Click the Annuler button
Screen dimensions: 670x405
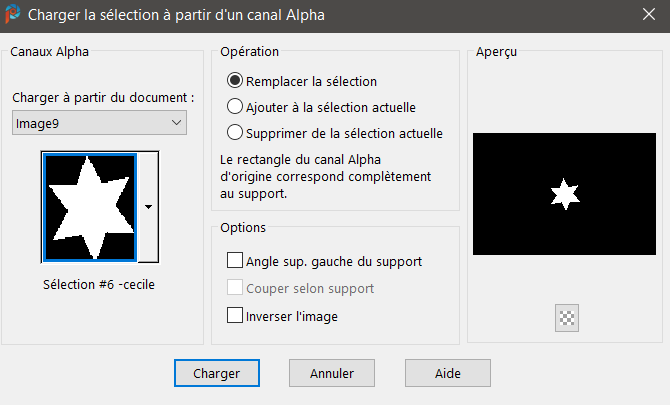pyautogui.click(x=332, y=373)
